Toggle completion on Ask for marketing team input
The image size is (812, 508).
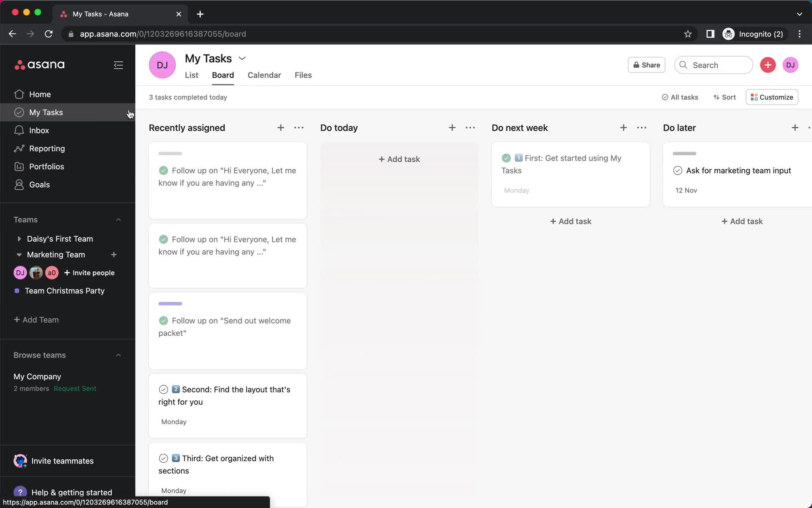(678, 170)
